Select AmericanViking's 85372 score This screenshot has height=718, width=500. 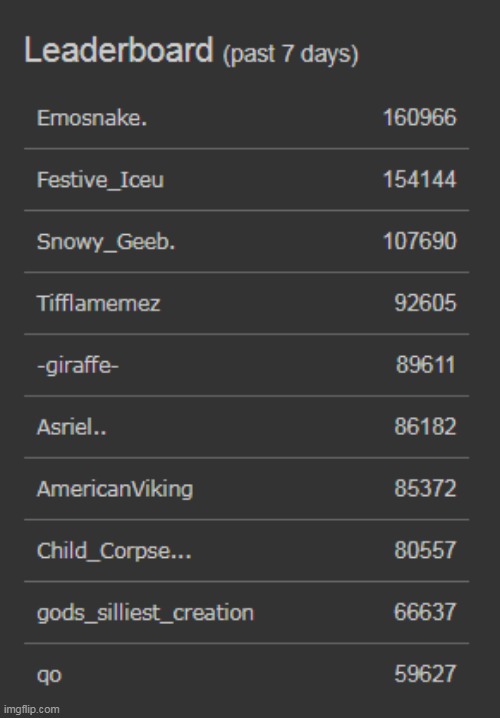coord(425,489)
